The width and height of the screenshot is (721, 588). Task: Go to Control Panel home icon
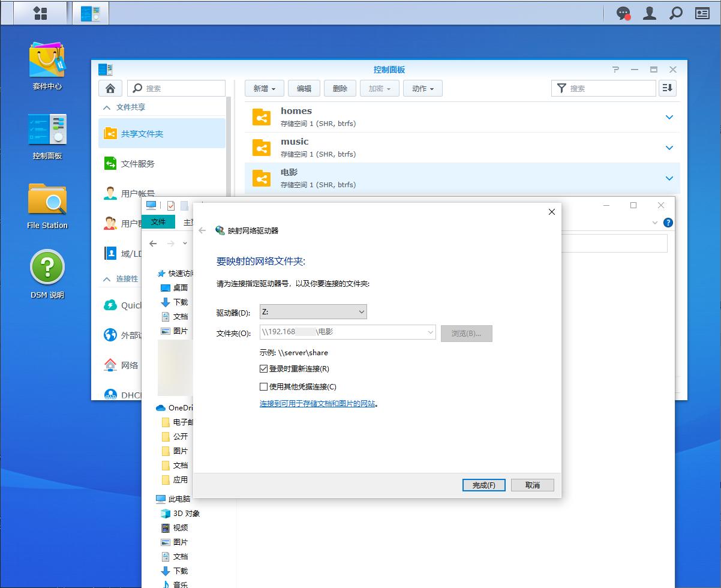click(110, 88)
